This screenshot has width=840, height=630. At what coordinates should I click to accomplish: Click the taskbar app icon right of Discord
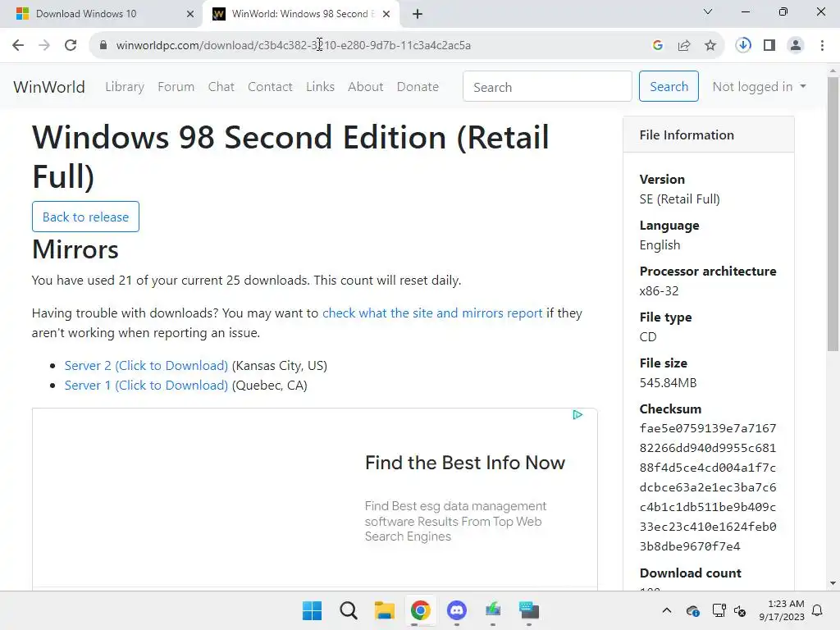[x=493, y=610]
